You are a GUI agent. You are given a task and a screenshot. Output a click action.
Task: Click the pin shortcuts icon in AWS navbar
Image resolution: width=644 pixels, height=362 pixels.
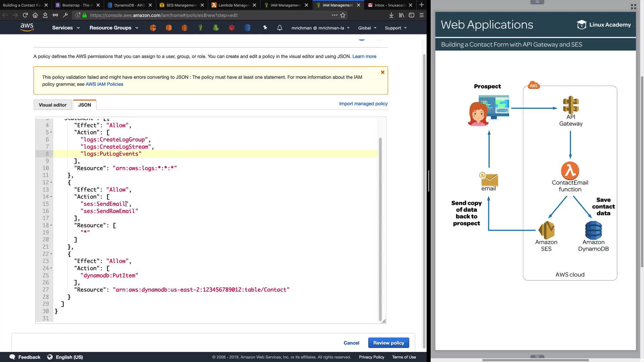click(265, 28)
